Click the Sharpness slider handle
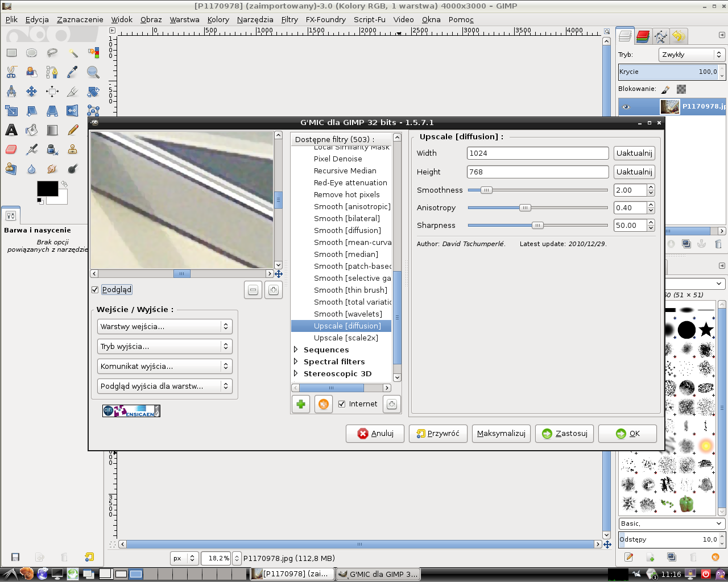This screenshot has height=582, width=728. [x=537, y=226]
